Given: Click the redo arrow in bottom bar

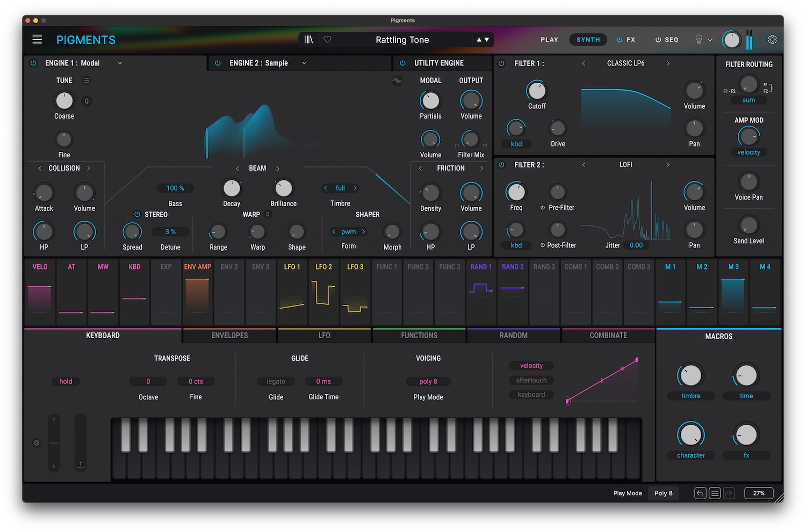Looking at the screenshot, I should coord(729,493).
